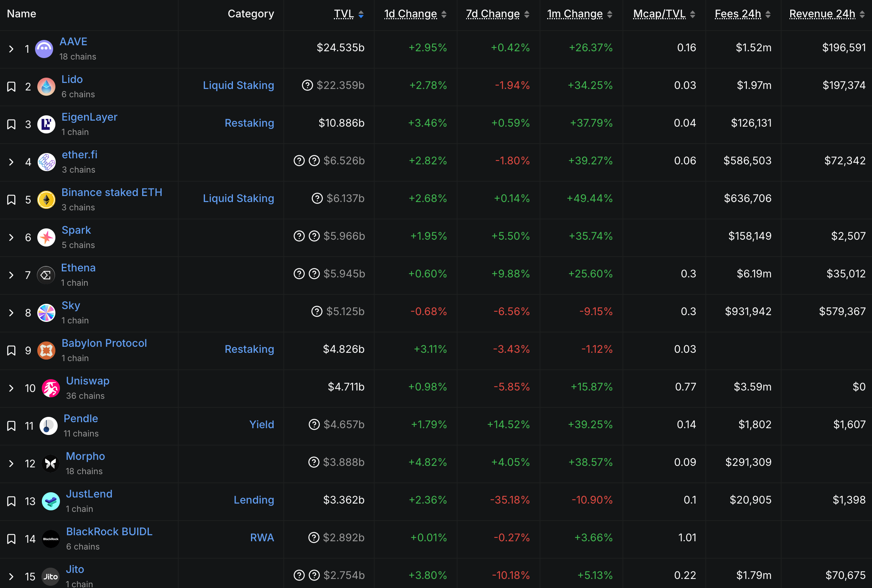The height and width of the screenshot is (588, 872).
Task: Click the Lido droplet logo icon
Action: [x=46, y=87]
